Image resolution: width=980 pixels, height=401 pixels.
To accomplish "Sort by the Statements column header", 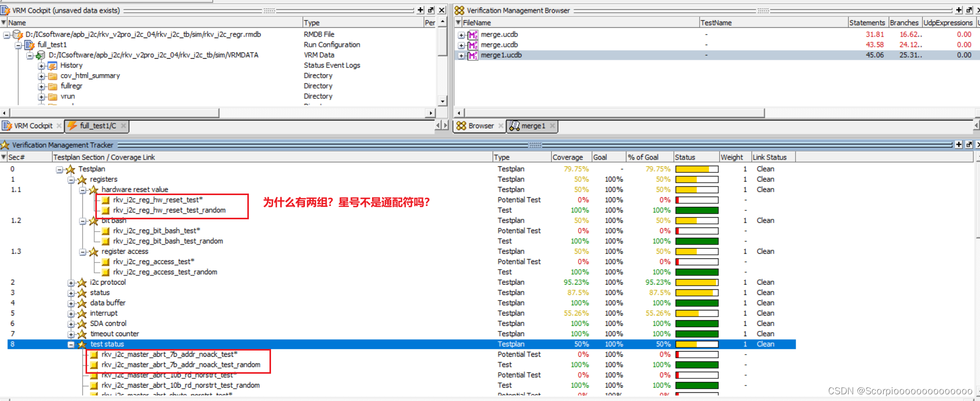I will (868, 23).
